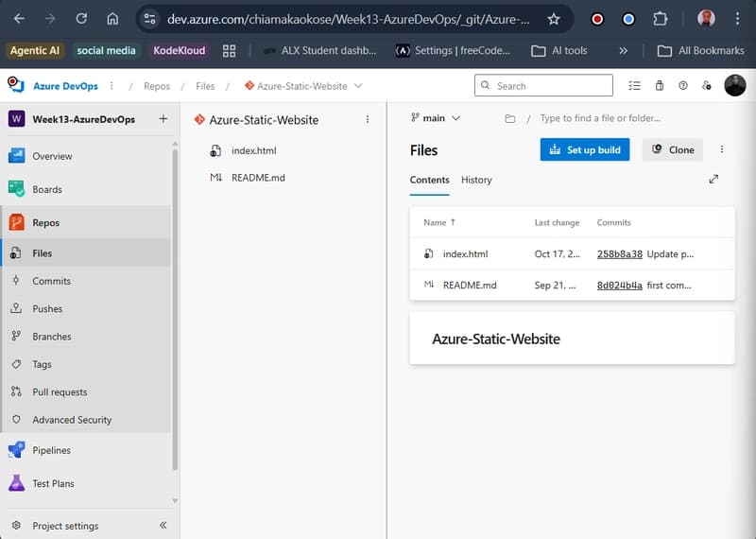Open more actions menu beside Clone
This screenshot has height=539, width=756.
point(722,149)
